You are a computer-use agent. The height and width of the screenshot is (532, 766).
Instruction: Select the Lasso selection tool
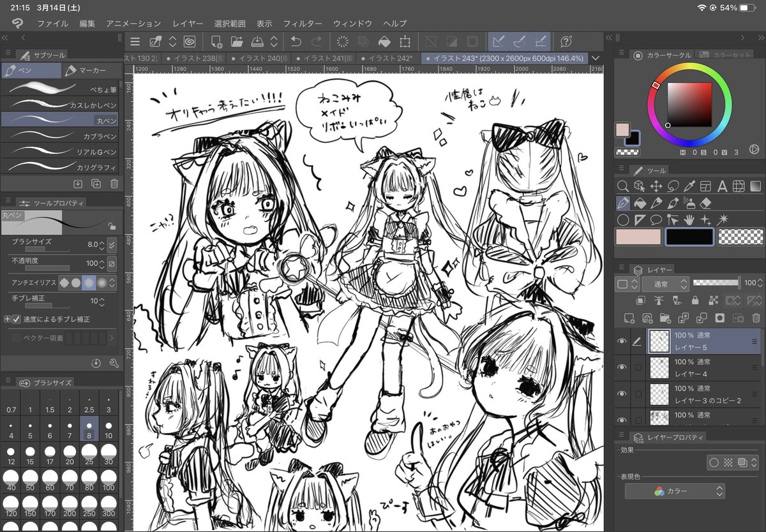point(673,187)
